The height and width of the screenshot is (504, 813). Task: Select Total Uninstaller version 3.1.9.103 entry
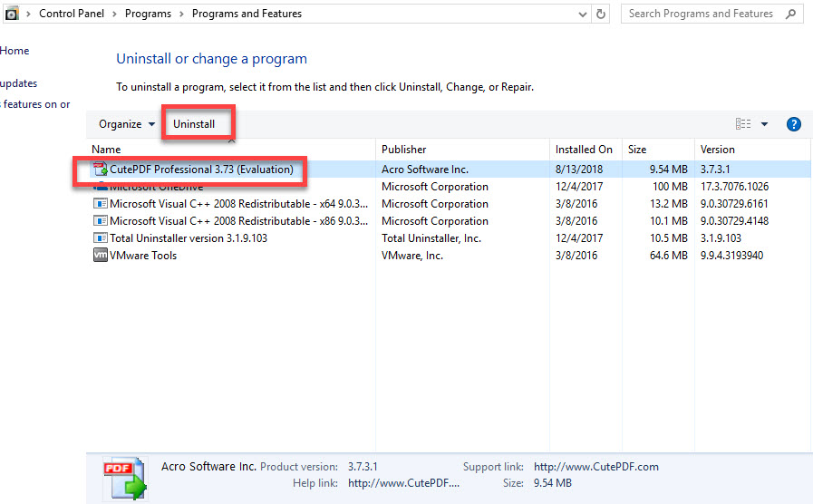(x=189, y=238)
